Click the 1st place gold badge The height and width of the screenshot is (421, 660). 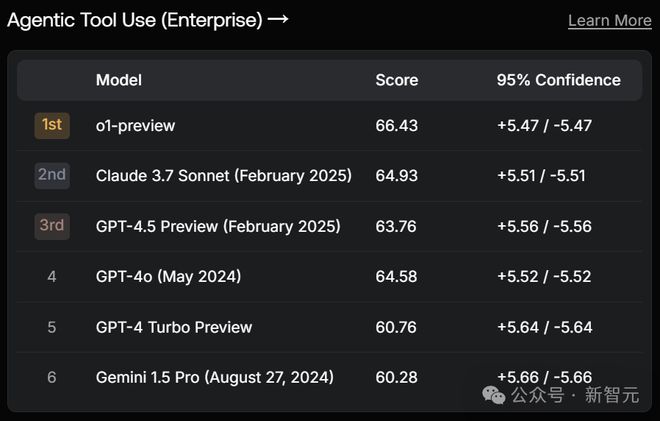click(x=51, y=125)
